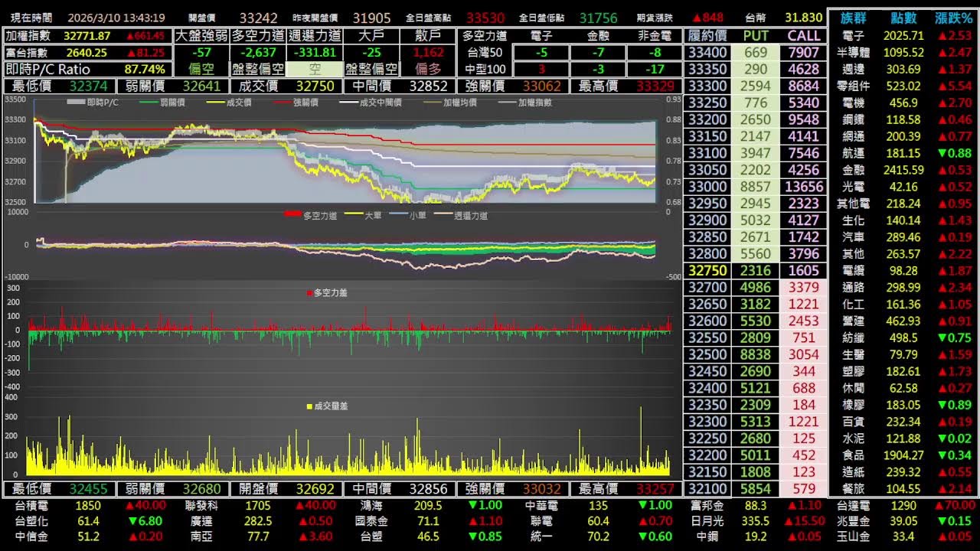Click the bottom 開盤價 value 32692
Viewport: 980px width, 551px height.
click(x=315, y=488)
